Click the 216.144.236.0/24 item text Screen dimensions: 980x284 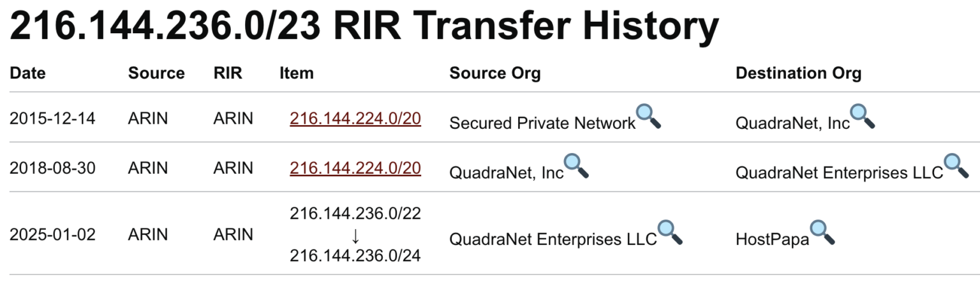coord(355,256)
